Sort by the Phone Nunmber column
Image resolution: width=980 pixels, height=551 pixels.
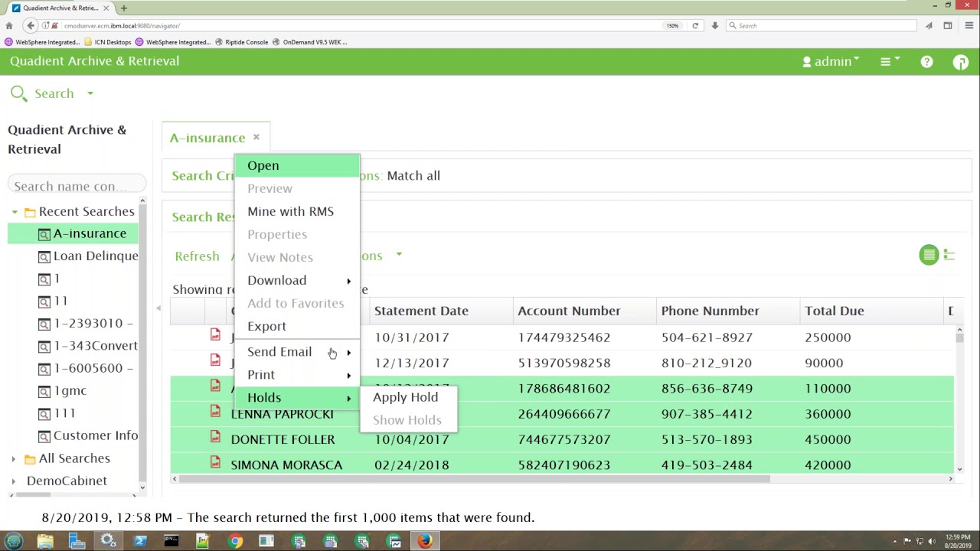727,311
